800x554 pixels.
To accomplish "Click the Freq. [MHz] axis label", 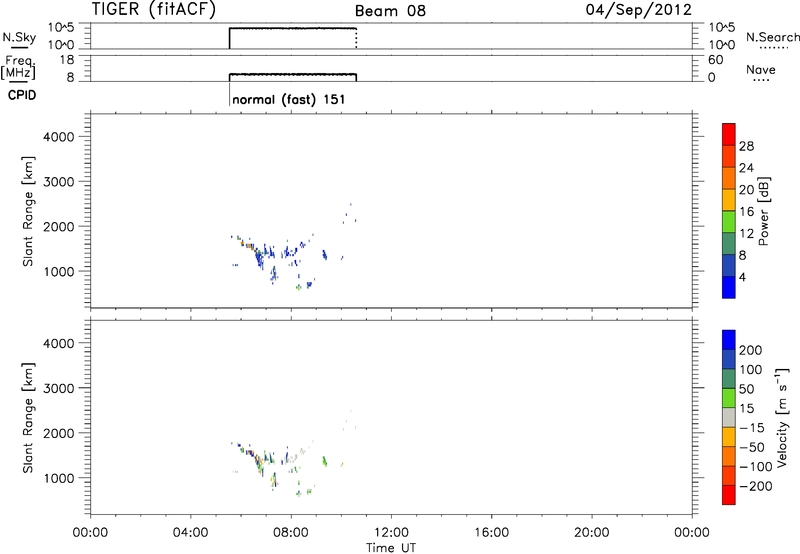I will (19, 68).
